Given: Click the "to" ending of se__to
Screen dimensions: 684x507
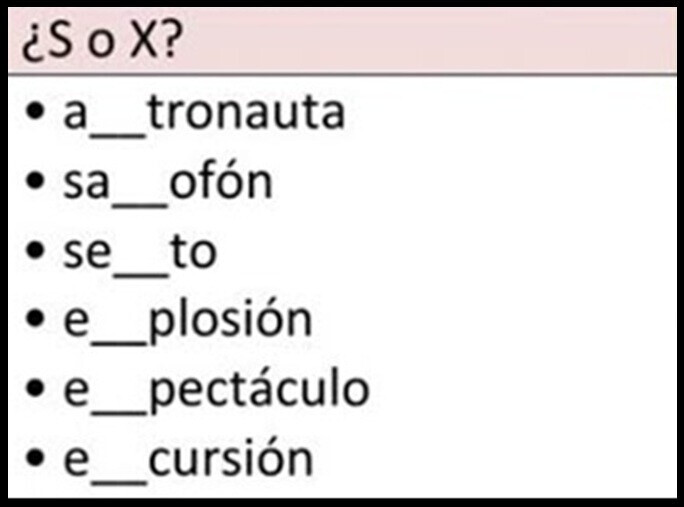Looking at the screenshot, I should pyautogui.click(x=193, y=251).
